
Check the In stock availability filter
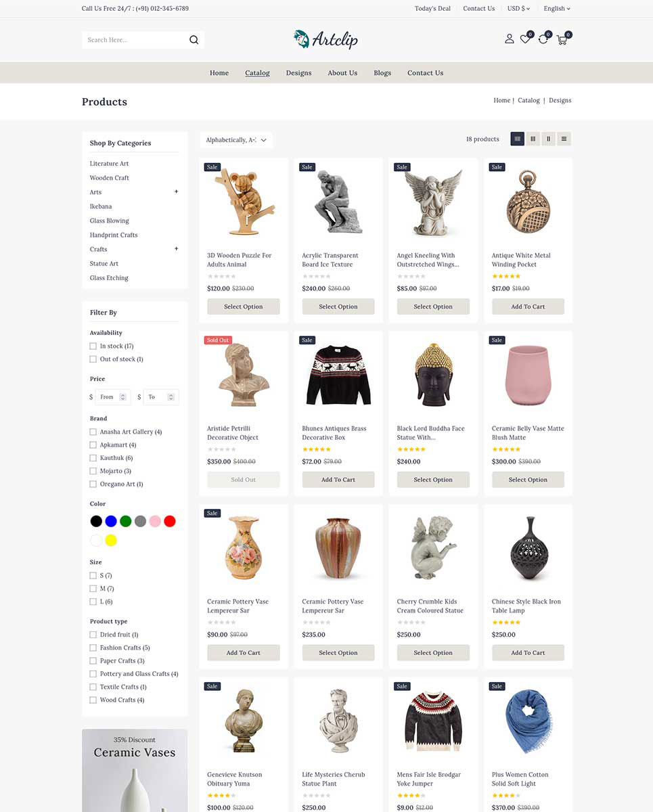93,346
